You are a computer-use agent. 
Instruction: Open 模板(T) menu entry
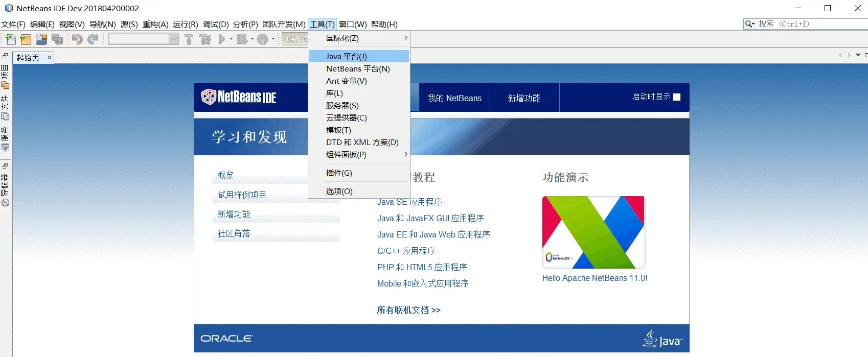pyautogui.click(x=359, y=130)
